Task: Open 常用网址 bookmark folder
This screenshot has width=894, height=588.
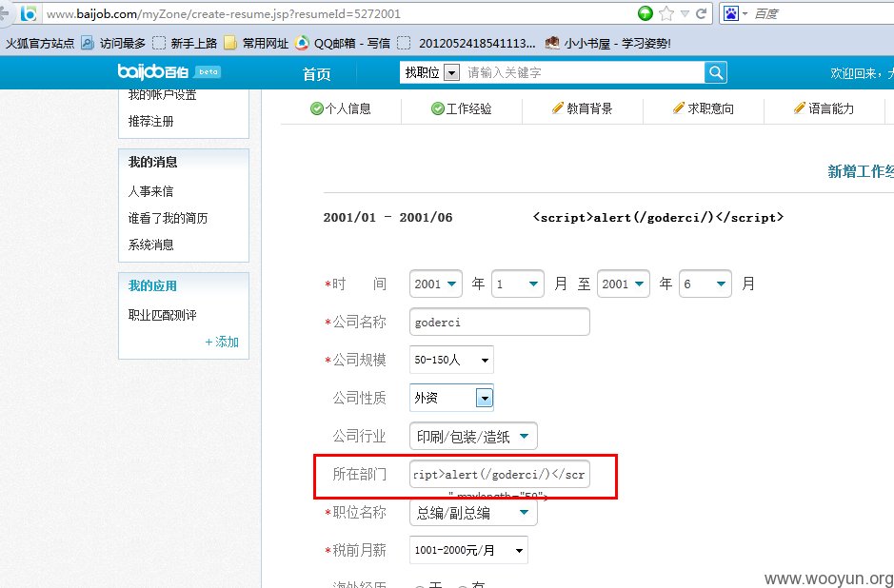Action: click(x=256, y=43)
